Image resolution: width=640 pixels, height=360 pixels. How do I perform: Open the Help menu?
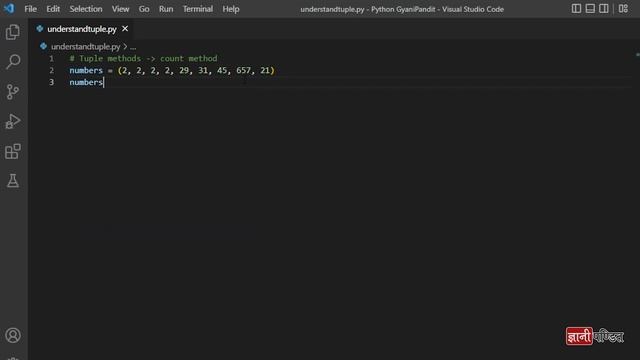(x=231, y=9)
